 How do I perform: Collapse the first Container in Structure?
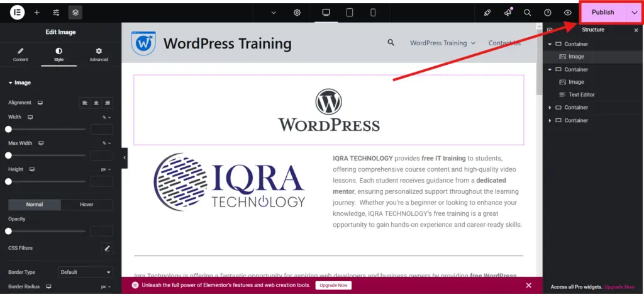click(x=550, y=44)
